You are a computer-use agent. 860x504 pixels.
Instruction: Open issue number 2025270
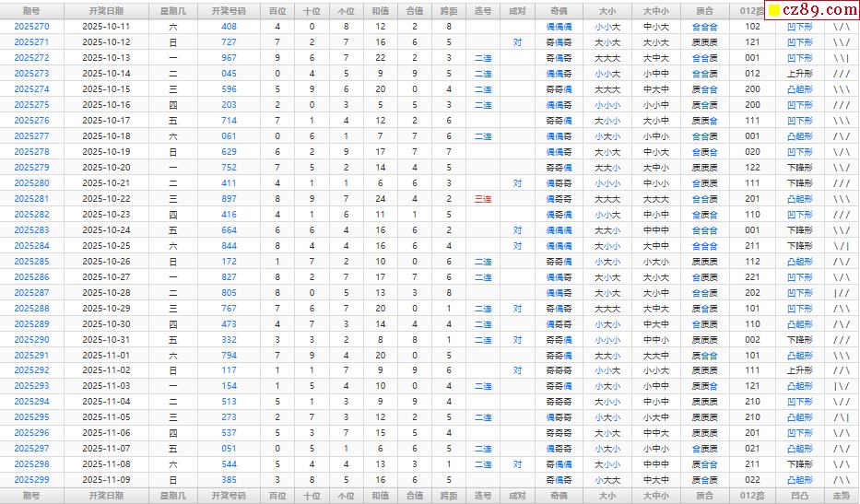click(x=32, y=27)
